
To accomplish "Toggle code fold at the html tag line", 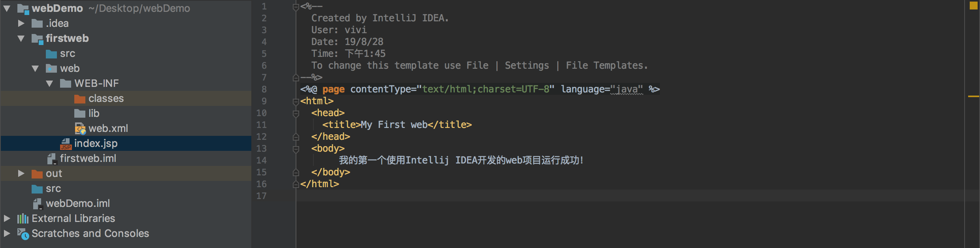I will [x=296, y=101].
